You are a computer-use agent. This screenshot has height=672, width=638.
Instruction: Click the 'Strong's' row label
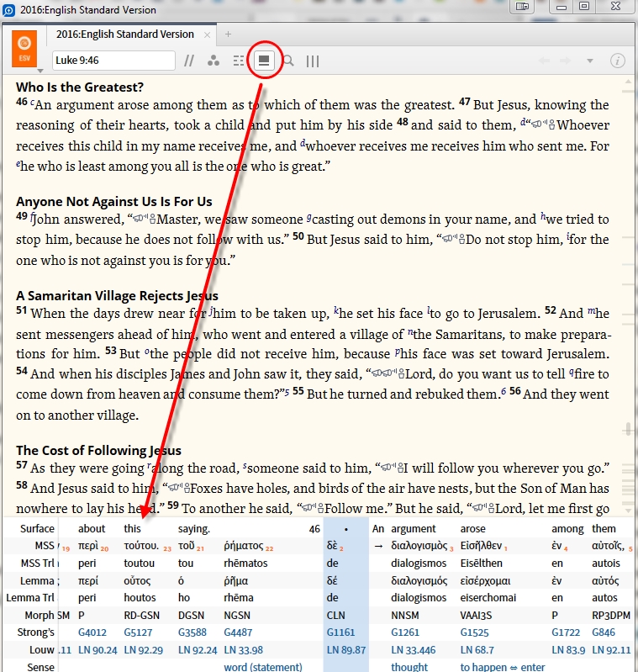pos(36,632)
